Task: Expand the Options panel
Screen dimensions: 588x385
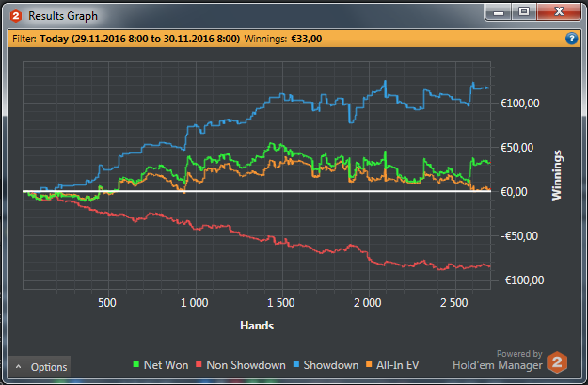Action: tap(40, 366)
